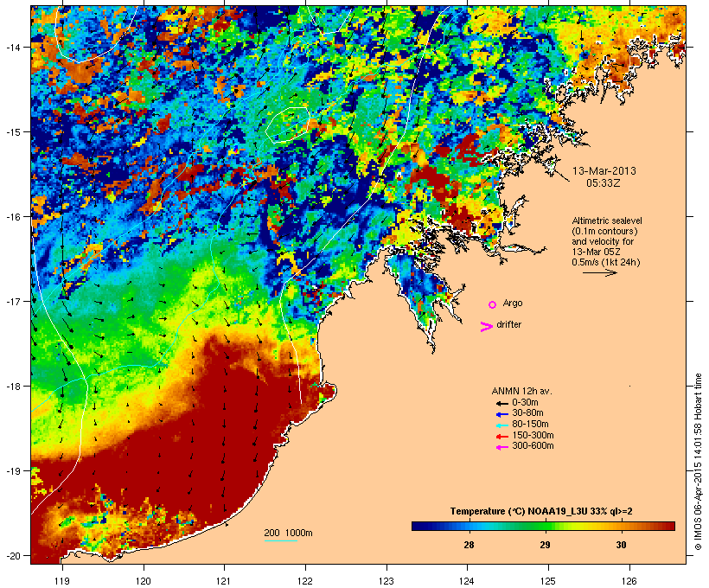Click the latitude axis label '-20'
The image size is (709, 588).
point(12,556)
